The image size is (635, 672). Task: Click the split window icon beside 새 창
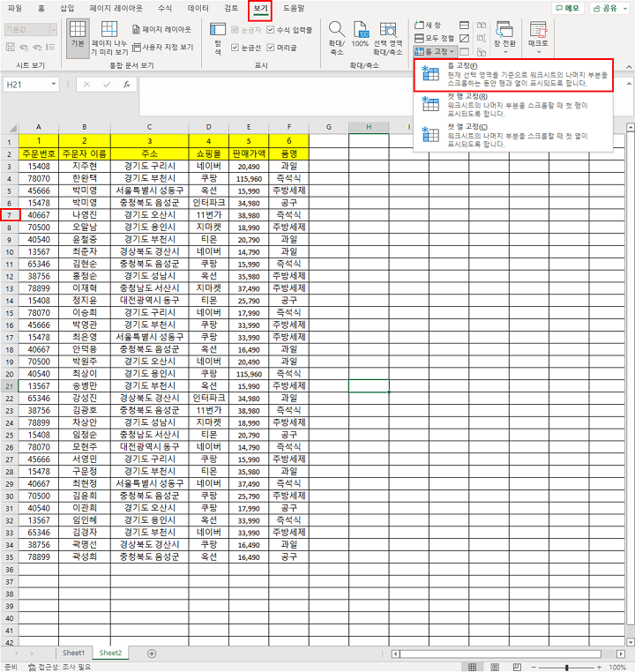pos(464,26)
